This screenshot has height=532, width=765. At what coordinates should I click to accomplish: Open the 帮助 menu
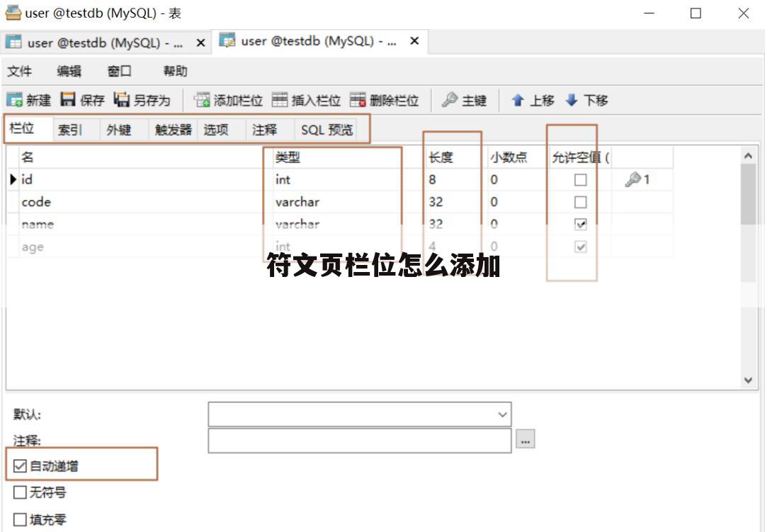click(175, 72)
